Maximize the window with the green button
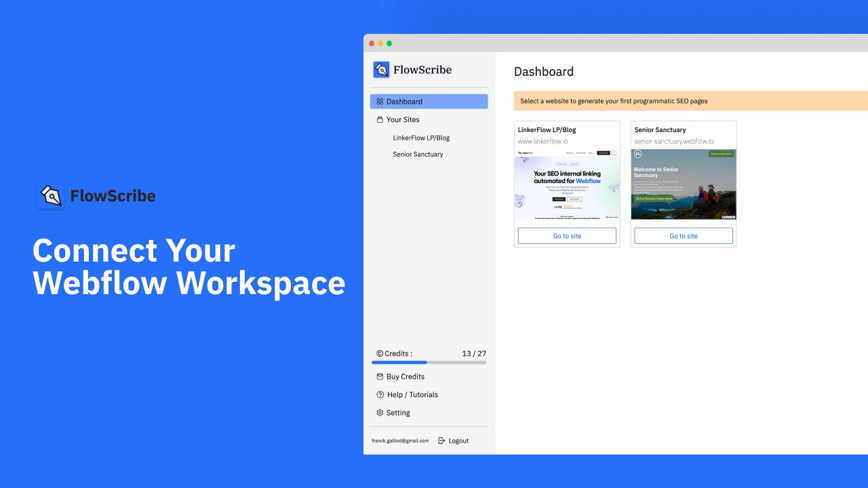Screen dimensions: 868x488 [x=389, y=43]
